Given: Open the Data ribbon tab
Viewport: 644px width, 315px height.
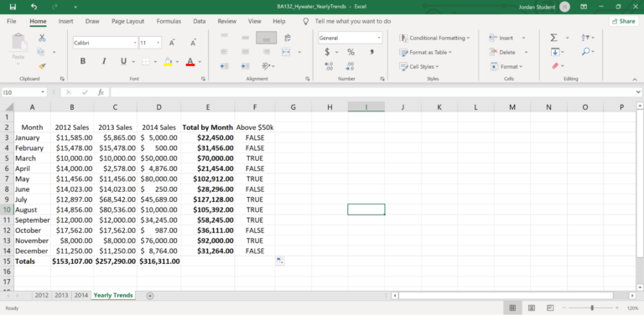Looking at the screenshot, I should point(200,21).
